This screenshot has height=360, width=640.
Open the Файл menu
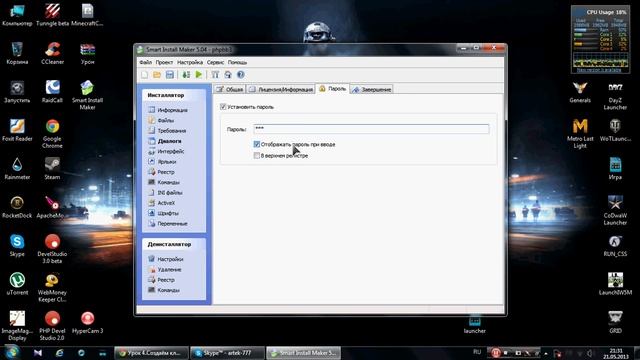click(x=145, y=62)
